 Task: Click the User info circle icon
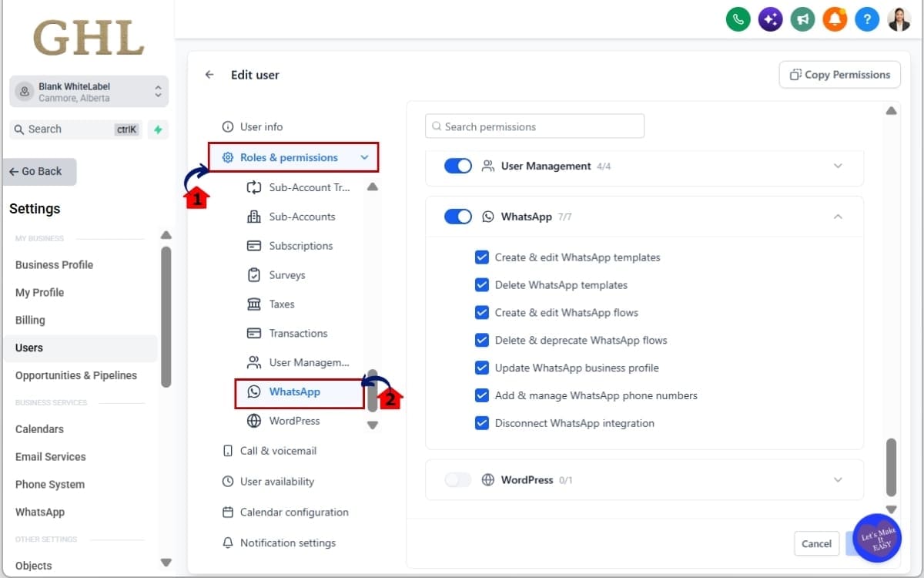point(228,126)
